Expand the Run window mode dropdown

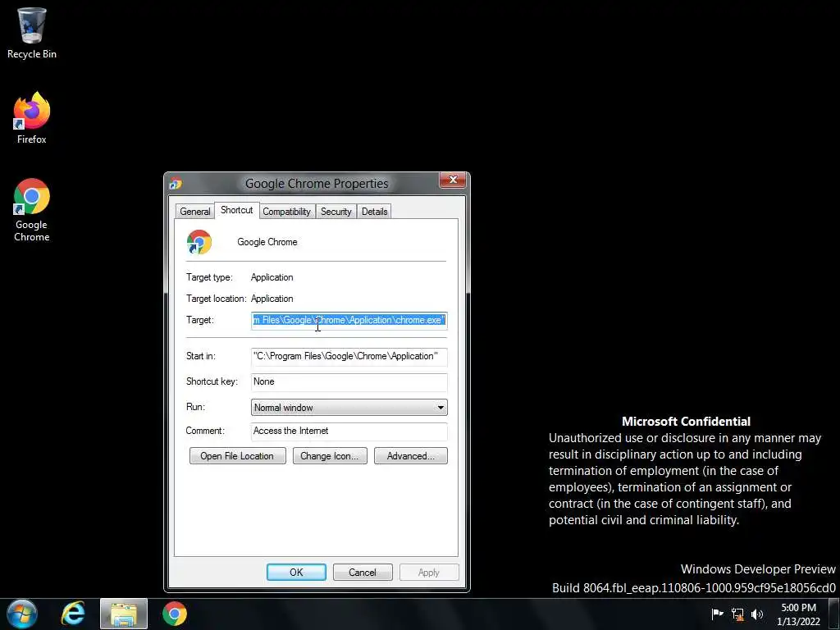click(x=349, y=408)
